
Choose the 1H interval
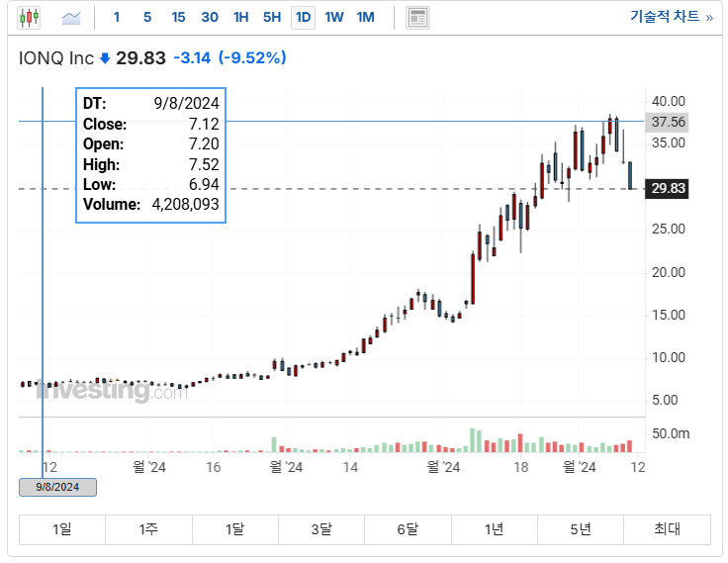(240, 18)
